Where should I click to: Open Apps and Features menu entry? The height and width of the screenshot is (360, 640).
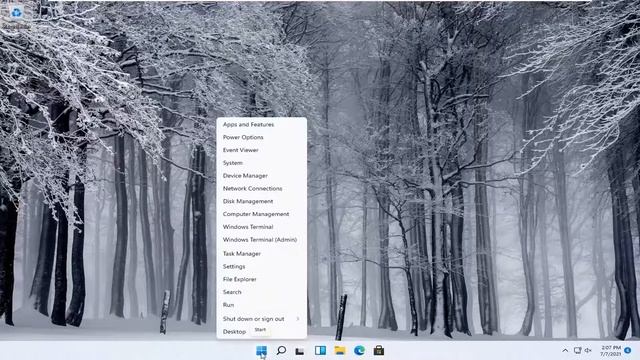262,124
